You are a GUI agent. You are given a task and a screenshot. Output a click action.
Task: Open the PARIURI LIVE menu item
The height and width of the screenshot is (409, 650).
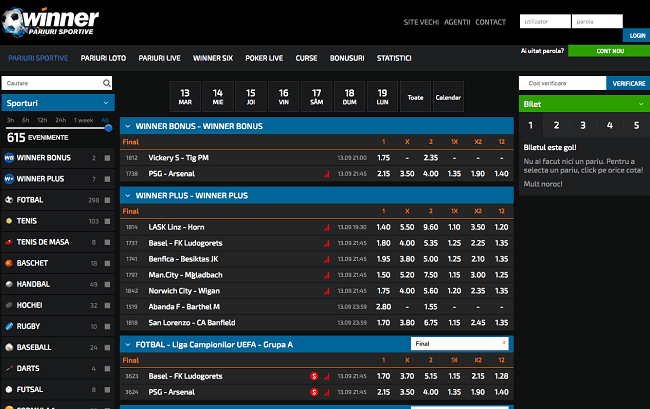pos(159,58)
